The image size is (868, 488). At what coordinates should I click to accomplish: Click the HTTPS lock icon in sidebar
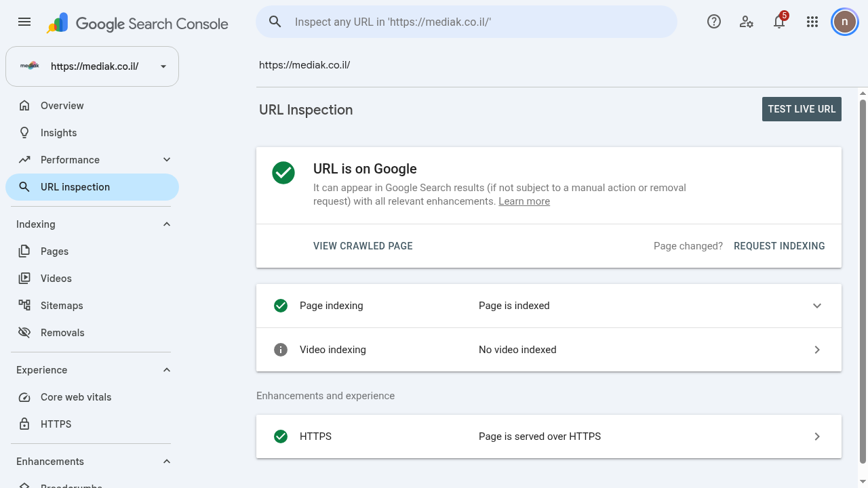24,424
